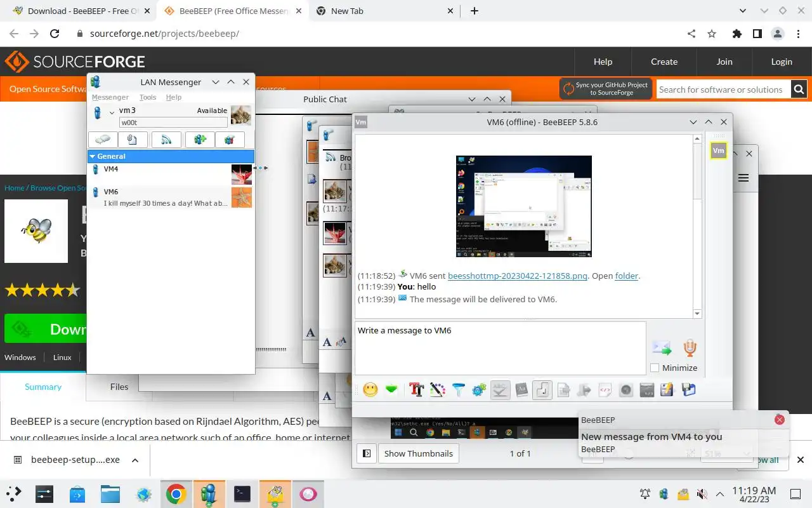Open the received file folder link
Image resolution: width=812 pixels, height=508 pixels.
626,276
